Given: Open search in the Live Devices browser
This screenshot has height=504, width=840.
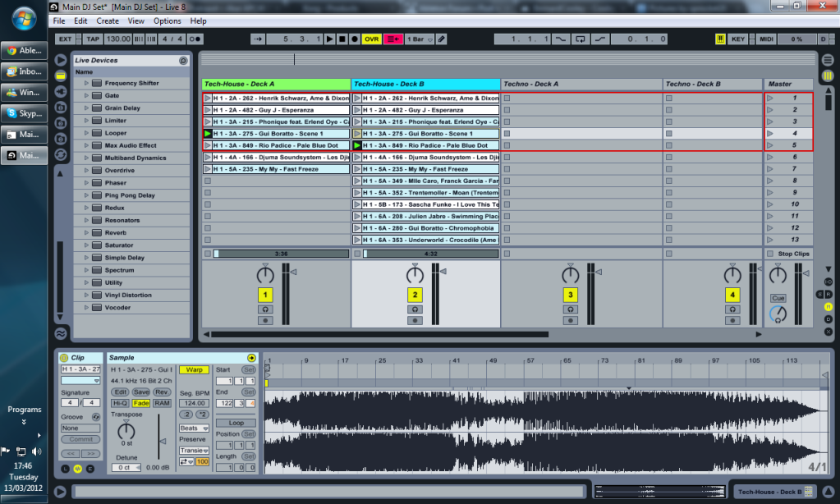Looking at the screenshot, I should point(183,61).
